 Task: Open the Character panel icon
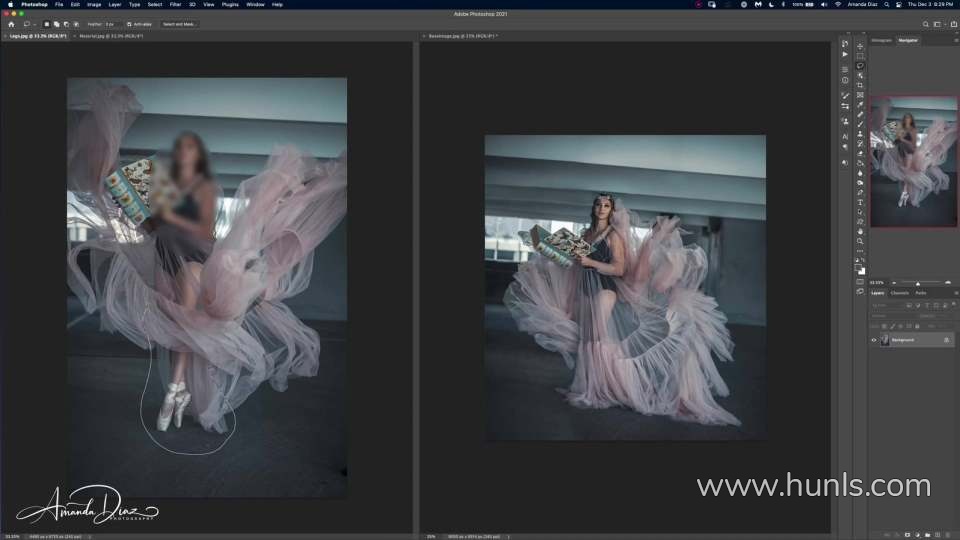click(x=845, y=137)
